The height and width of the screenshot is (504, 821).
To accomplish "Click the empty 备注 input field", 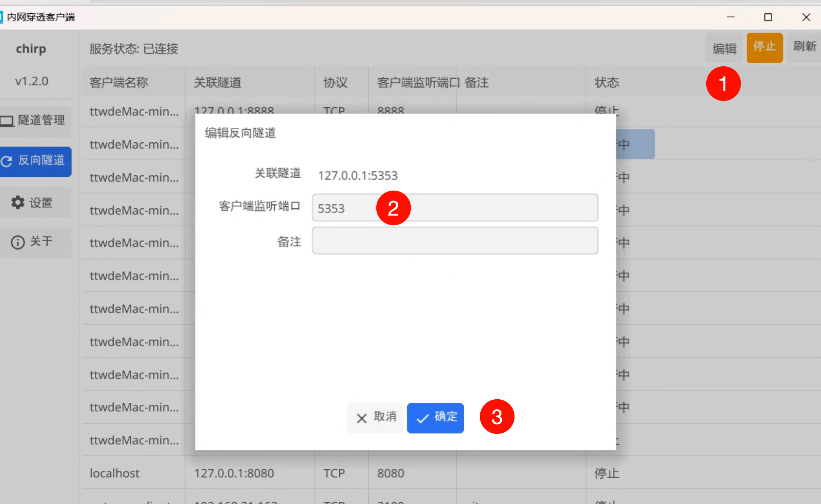I will [x=455, y=241].
